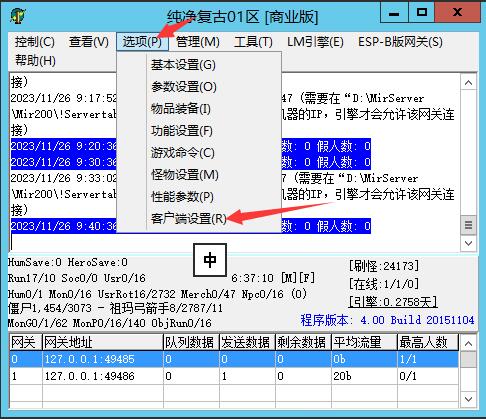
Task: Minimize the 纯净复古01区 window
Action: click(394, 13)
